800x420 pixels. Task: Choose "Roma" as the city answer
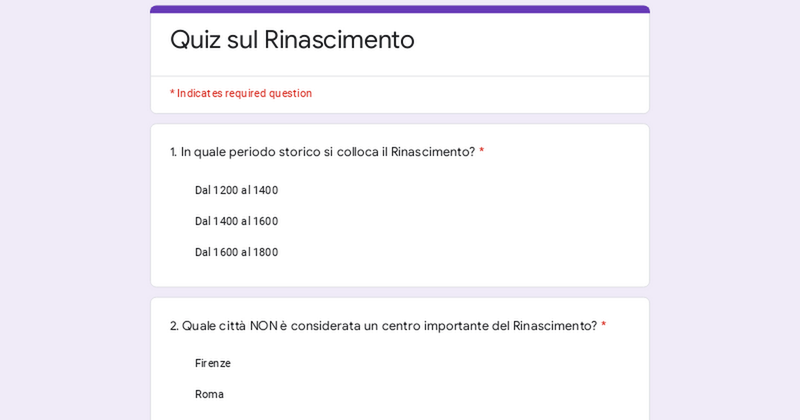(209, 394)
